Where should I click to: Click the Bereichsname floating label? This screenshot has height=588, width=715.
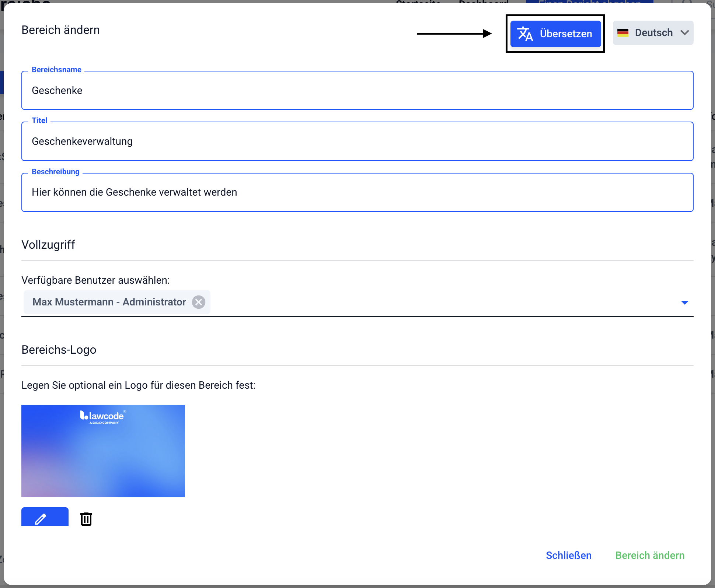(56, 70)
